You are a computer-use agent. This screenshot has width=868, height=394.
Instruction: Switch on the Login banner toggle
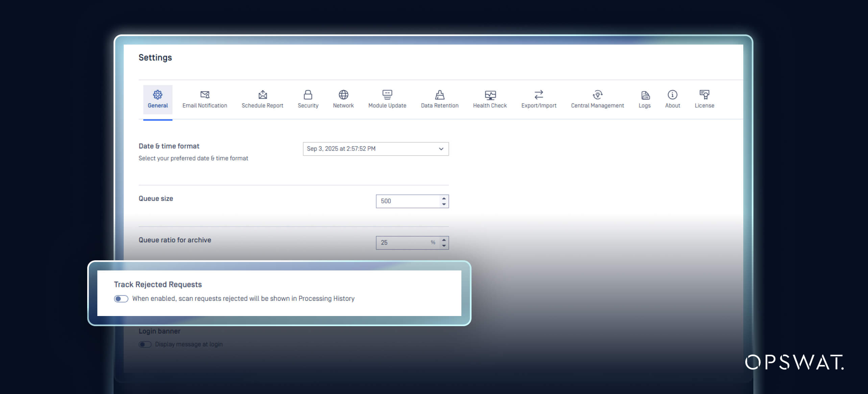pyautogui.click(x=145, y=344)
